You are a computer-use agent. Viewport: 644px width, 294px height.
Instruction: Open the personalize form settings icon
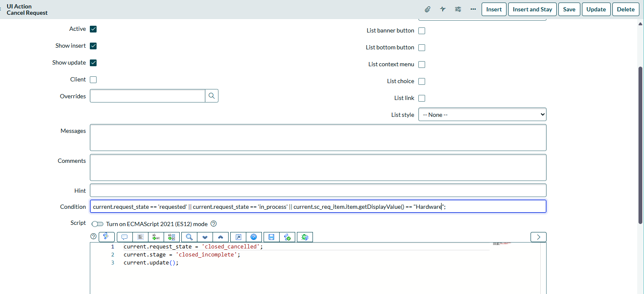tap(458, 9)
